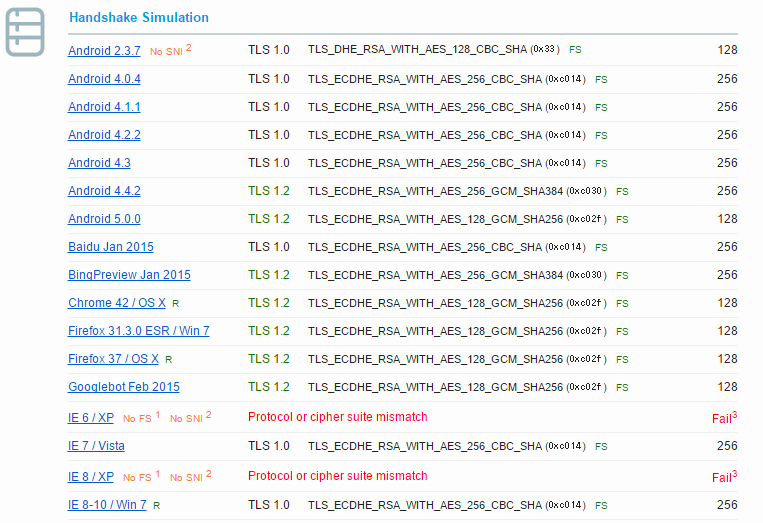Viewport: 763px width, 523px height.
Task: Open the Android 4.3 client link
Action: pos(99,162)
